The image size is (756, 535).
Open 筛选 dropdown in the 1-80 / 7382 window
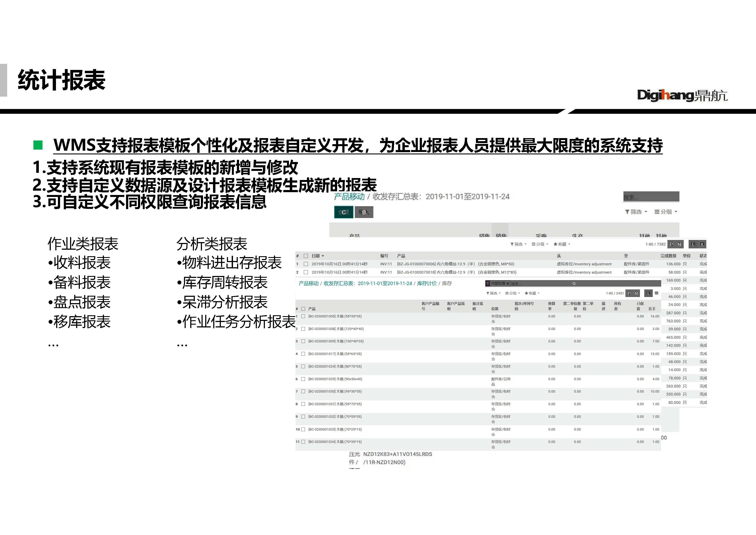point(518,244)
